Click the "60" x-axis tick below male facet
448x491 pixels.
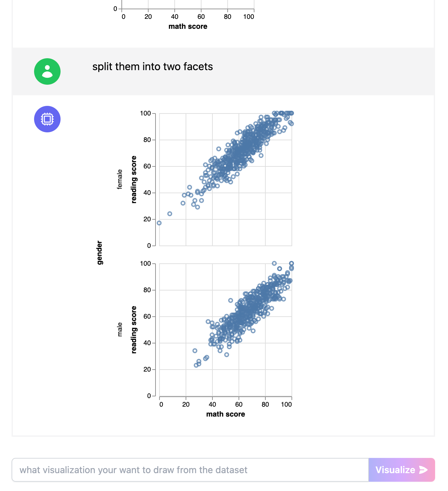239,404
